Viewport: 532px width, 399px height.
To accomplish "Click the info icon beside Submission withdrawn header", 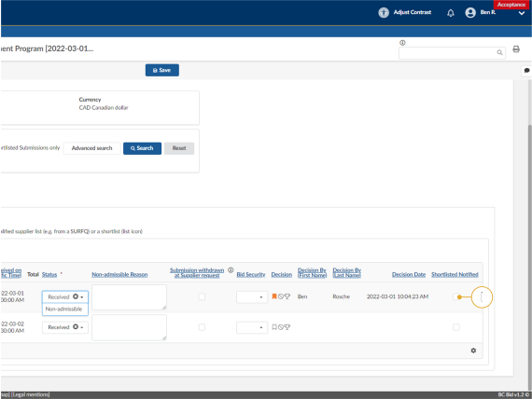I will pos(231,270).
